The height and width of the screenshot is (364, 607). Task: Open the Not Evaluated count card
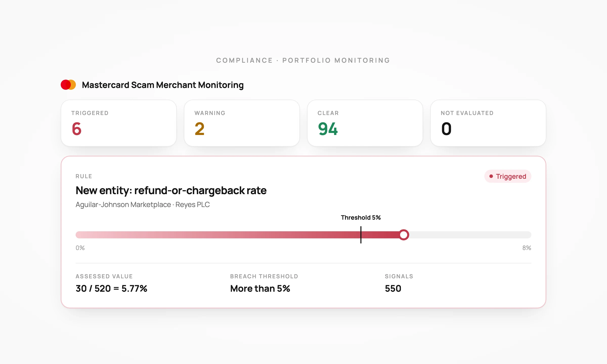(x=488, y=123)
